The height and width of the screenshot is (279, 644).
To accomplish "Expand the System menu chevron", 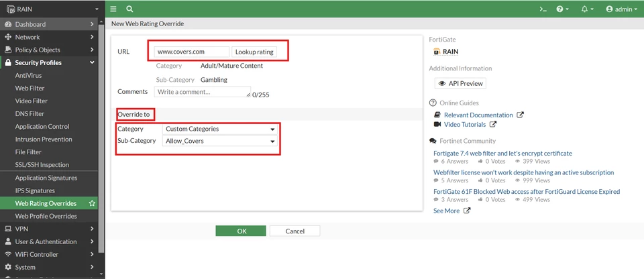I will click(92, 267).
